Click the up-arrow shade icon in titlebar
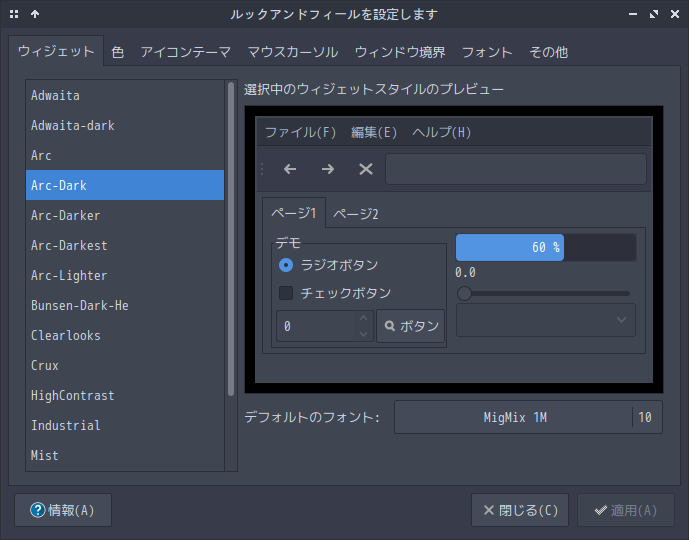Screen dimensions: 689x540 click(35, 14)
